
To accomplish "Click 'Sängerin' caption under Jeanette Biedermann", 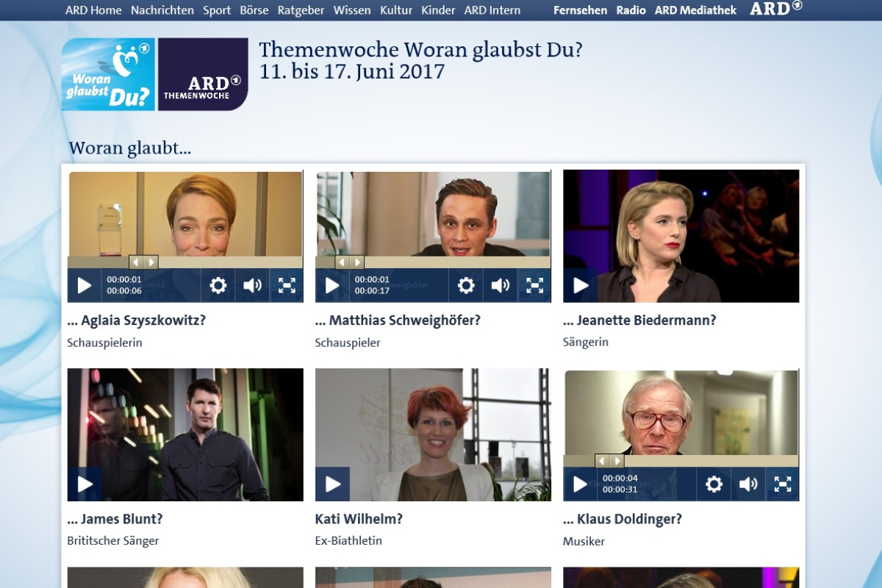I will click(x=586, y=343).
